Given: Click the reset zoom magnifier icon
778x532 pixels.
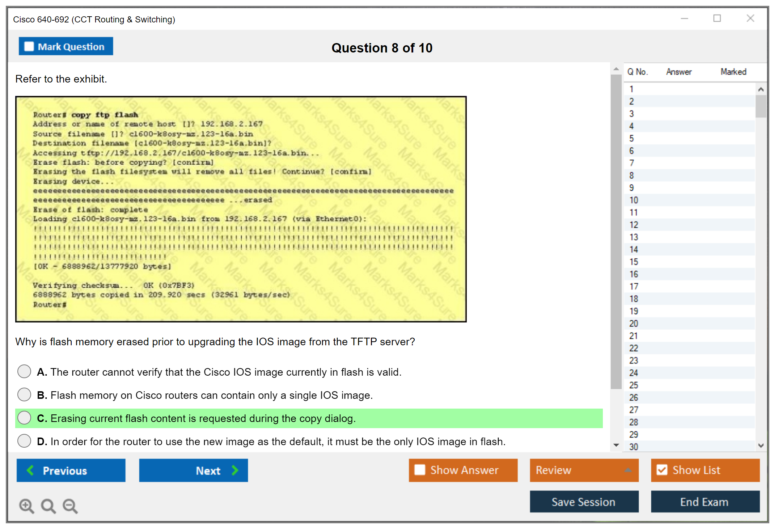Looking at the screenshot, I should pyautogui.click(x=48, y=506).
